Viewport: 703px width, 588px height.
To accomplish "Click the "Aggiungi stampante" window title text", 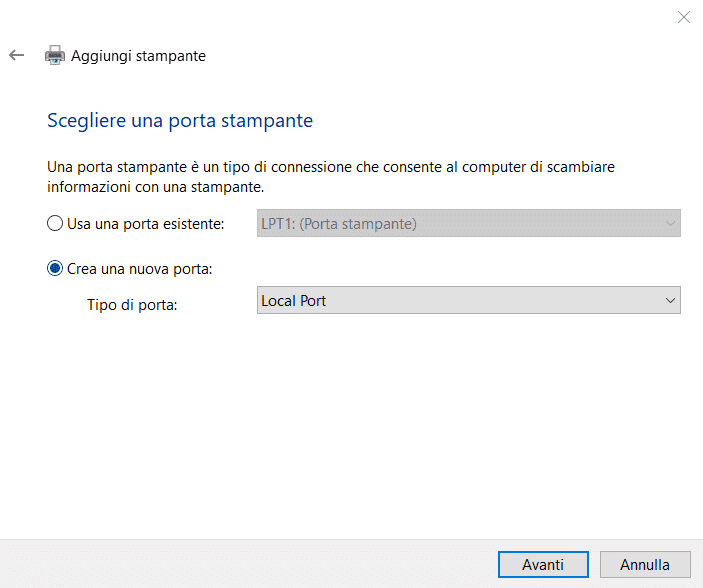I will (138, 56).
